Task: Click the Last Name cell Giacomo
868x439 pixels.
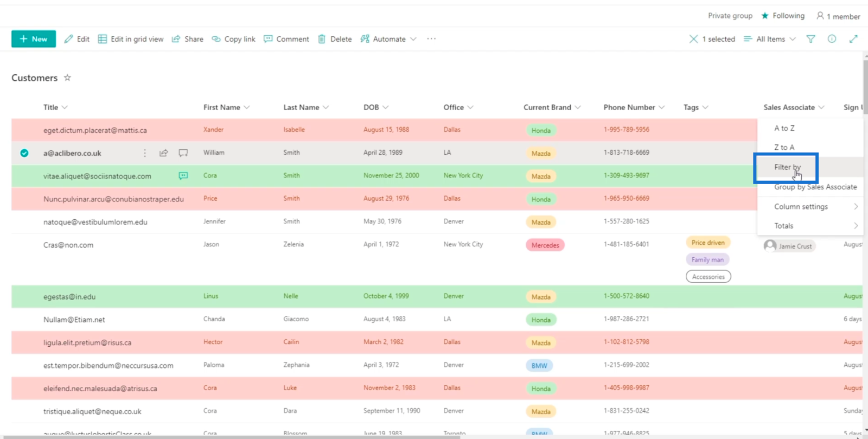Action: point(296,319)
